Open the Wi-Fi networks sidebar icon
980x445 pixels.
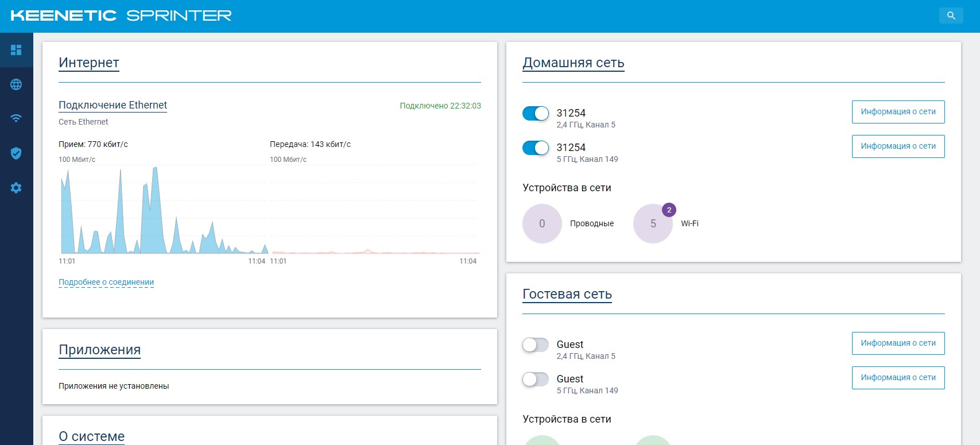click(x=16, y=118)
